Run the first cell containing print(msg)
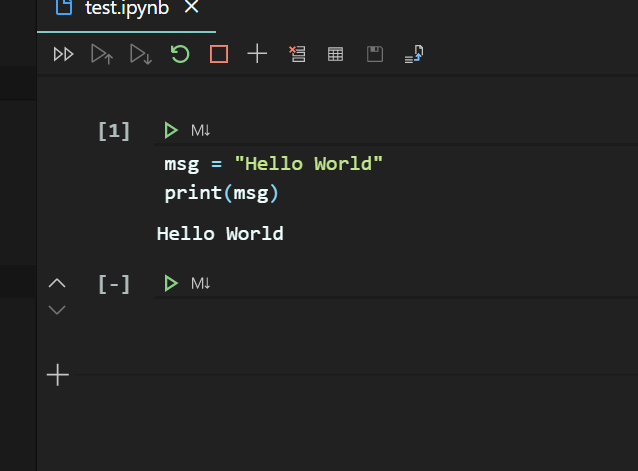This screenshot has width=638, height=471. coord(171,130)
